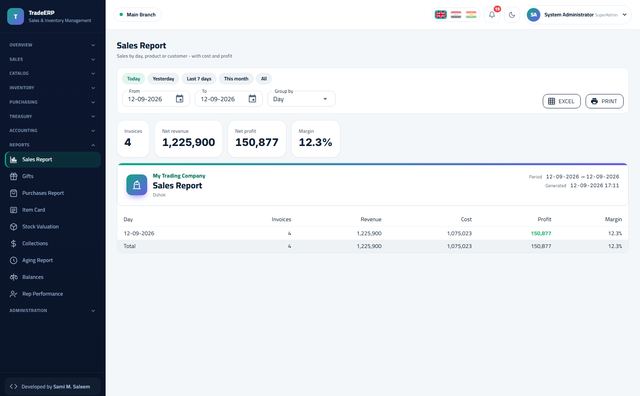Click the Aging Report clock icon
This screenshot has height=396, width=640.
[13, 260]
